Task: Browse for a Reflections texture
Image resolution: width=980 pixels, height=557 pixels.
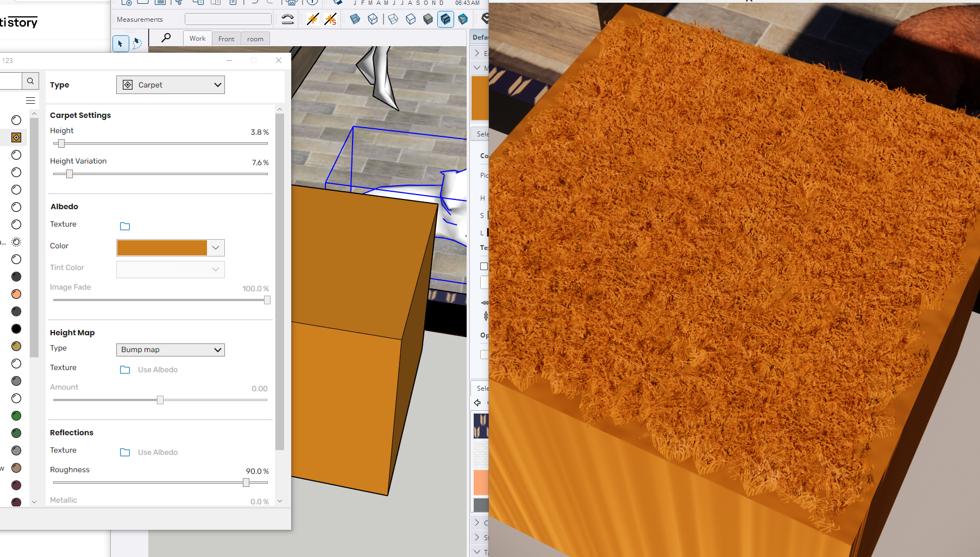Action: point(125,452)
